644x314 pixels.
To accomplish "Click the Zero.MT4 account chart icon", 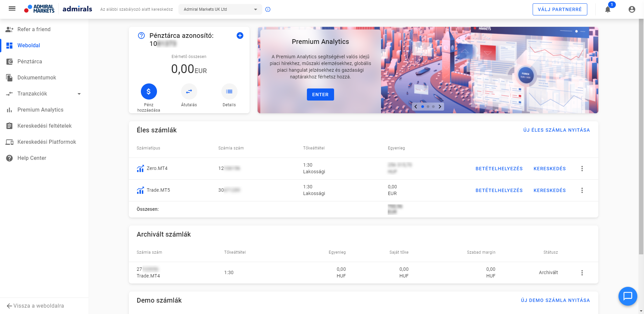I will (140, 168).
